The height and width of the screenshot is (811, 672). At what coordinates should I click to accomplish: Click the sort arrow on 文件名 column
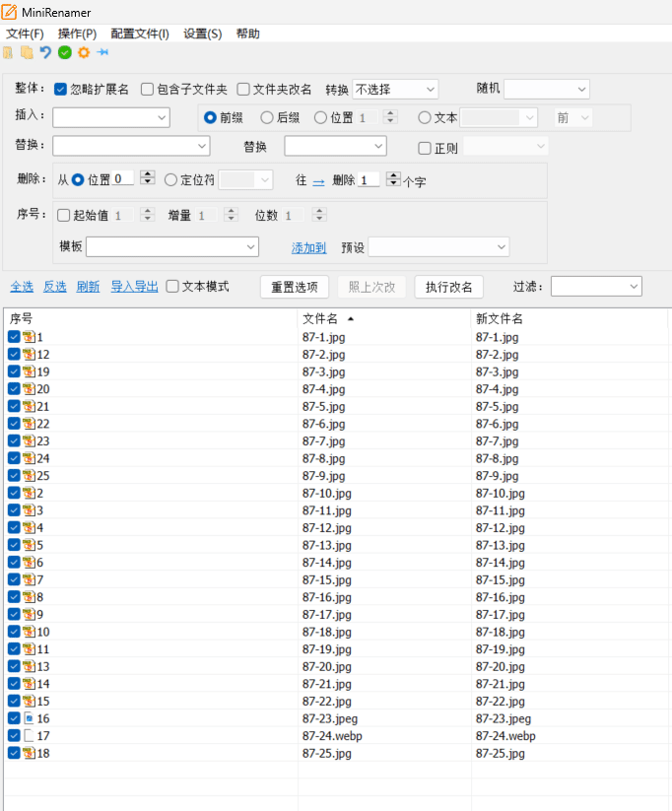[351, 319]
